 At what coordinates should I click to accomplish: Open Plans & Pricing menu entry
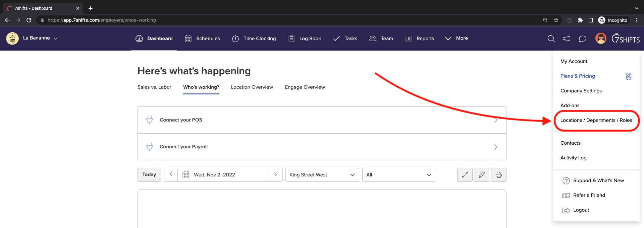[x=578, y=76]
